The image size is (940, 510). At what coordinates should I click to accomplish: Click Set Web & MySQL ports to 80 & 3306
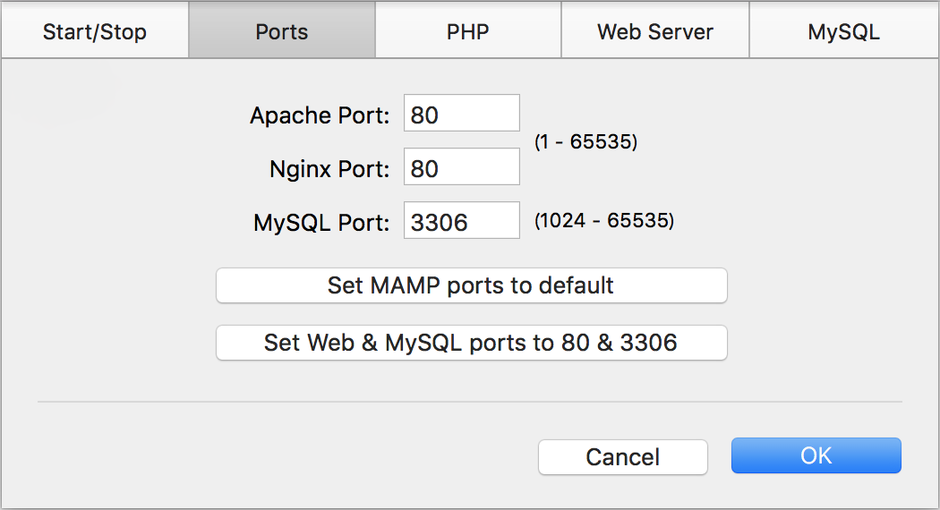[471, 343]
